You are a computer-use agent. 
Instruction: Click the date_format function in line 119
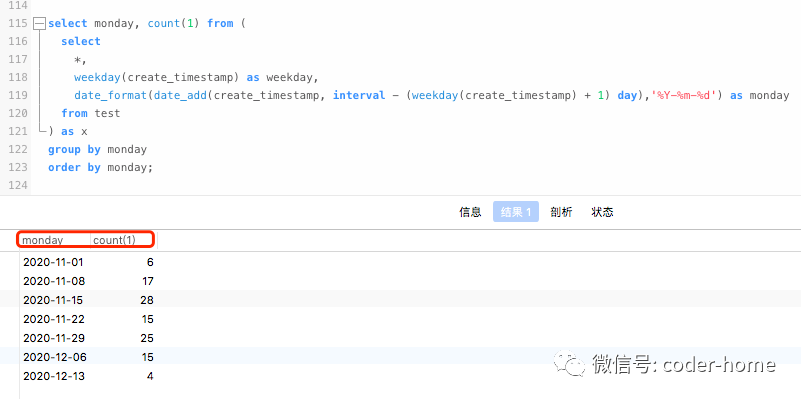coord(110,95)
